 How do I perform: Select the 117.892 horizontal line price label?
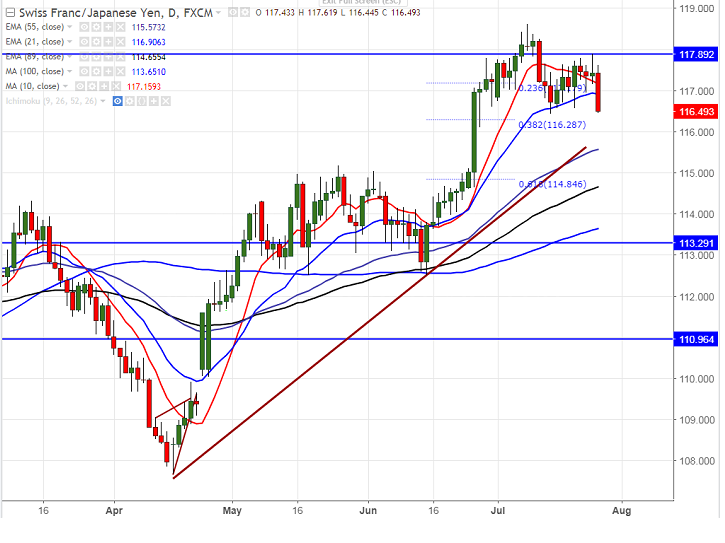(696, 55)
